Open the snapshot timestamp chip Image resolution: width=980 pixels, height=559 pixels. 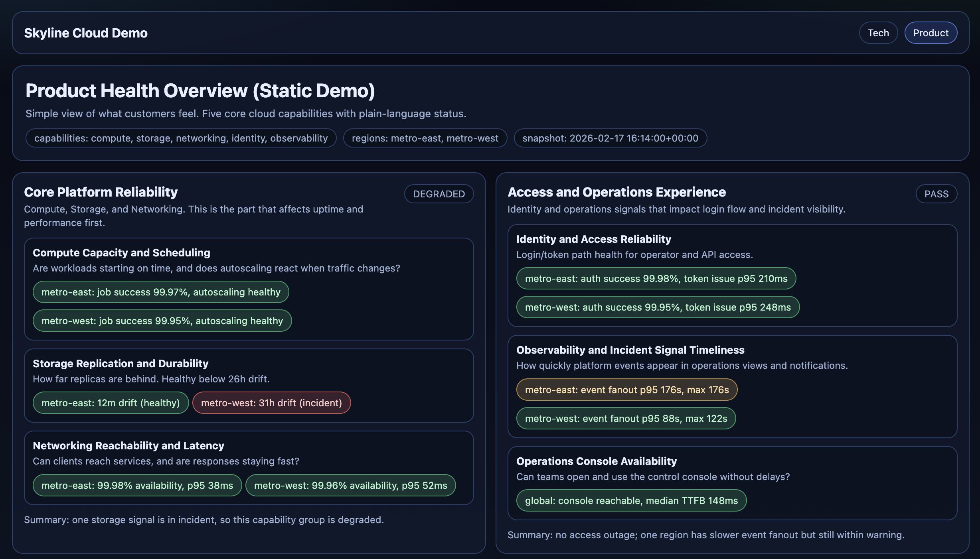click(x=611, y=138)
